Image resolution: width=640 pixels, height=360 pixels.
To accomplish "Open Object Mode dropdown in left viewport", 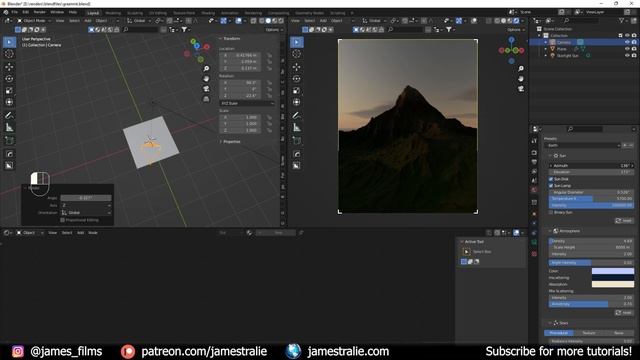I will 34,20.
